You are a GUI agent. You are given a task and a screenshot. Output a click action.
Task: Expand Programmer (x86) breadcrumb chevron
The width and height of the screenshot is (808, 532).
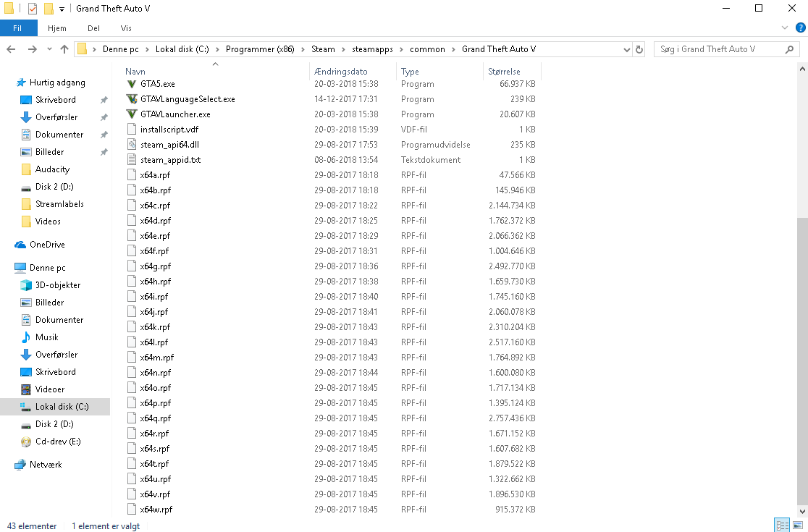(303, 49)
